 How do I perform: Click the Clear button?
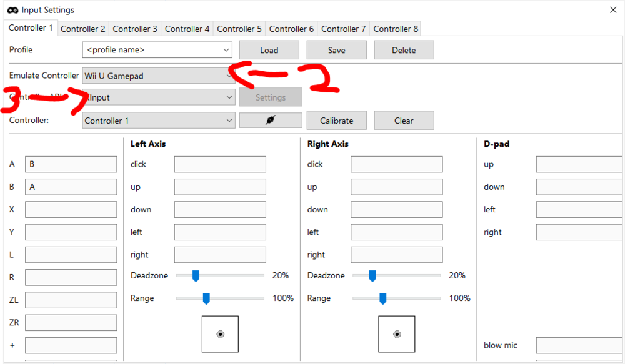(x=404, y=121)
